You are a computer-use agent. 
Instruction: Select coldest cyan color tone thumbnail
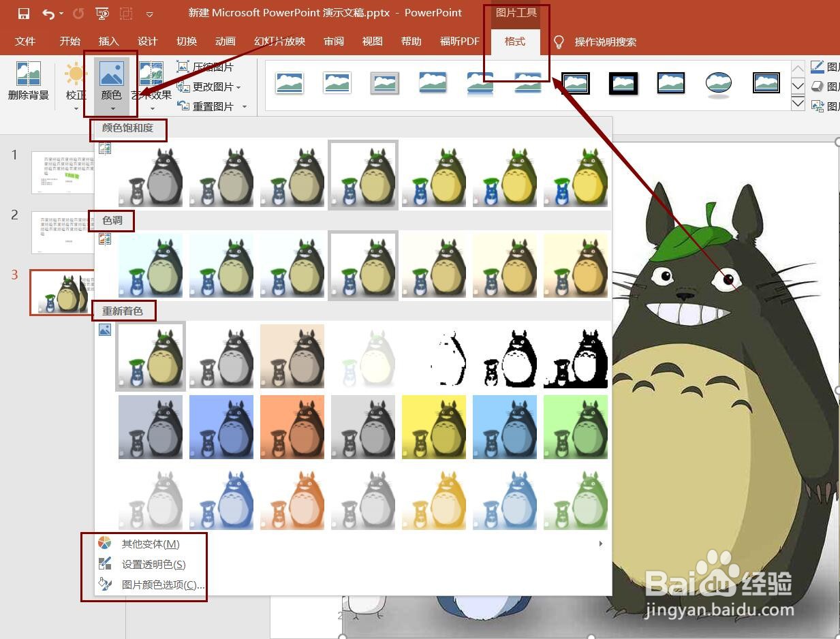coord(151,266)
